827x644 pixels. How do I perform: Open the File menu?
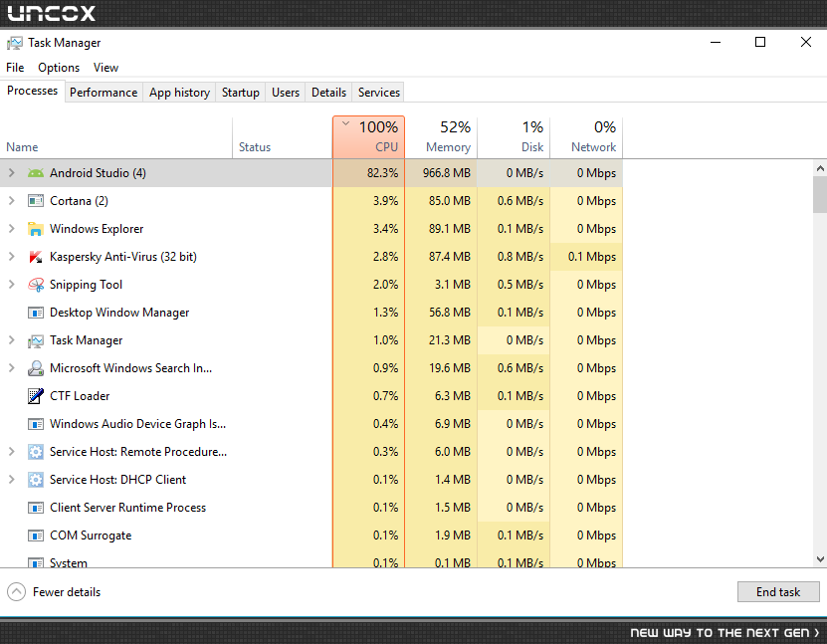point(15,68)
